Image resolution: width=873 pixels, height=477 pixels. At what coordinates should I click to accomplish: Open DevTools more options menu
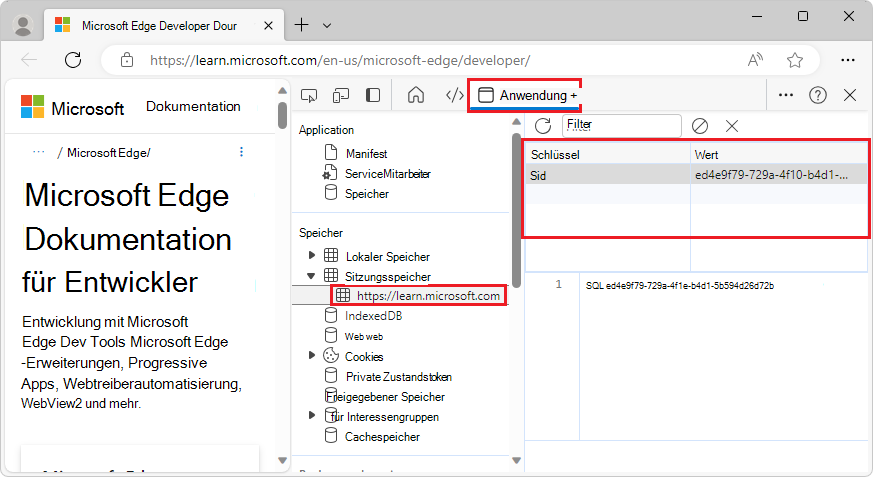[x=786, y=95]
